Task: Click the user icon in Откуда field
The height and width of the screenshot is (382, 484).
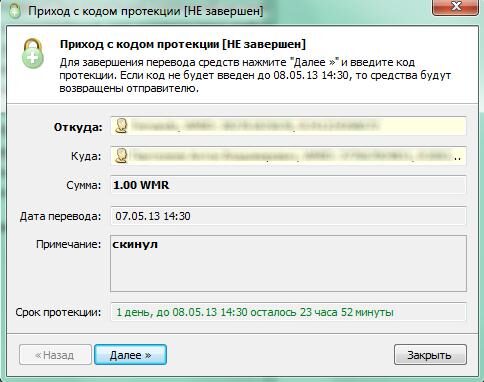Action: [x=122, y=126]
